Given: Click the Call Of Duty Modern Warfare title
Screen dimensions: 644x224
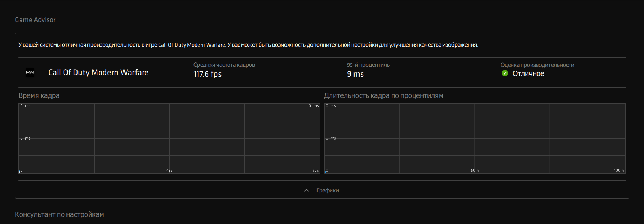Looking at the screenshot, I should [x=99, y=72].
